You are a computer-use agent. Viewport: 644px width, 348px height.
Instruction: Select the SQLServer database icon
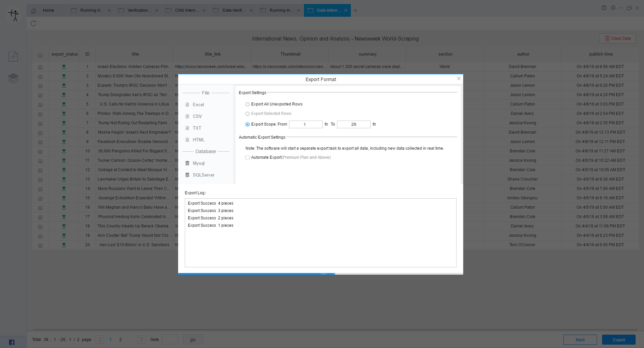(187, 175)
